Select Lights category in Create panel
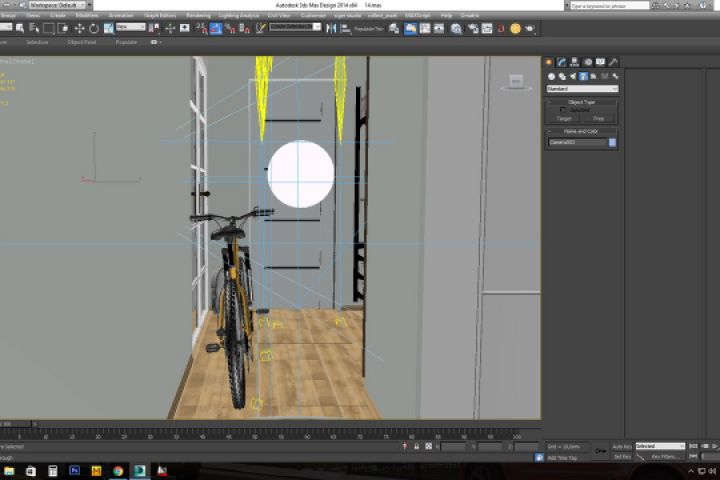720x480 pixels. 573,77
